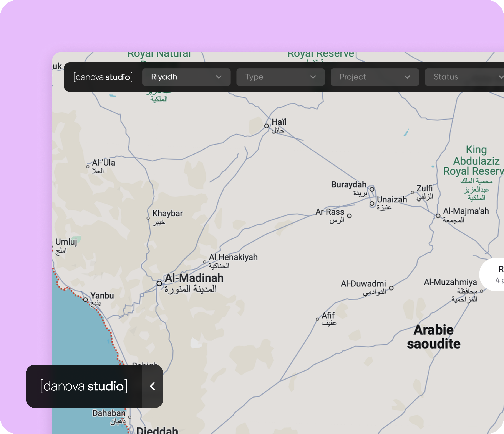The width and height of the screenshot is (504, 434).
Task: Click the Al-Madinah city marker circle
Action: pos(159,283)
